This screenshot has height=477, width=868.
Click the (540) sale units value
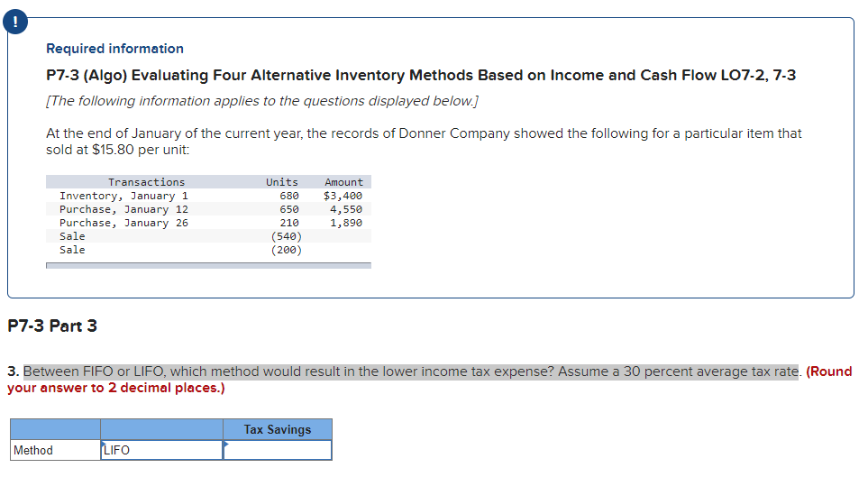(x=287, y=236)
